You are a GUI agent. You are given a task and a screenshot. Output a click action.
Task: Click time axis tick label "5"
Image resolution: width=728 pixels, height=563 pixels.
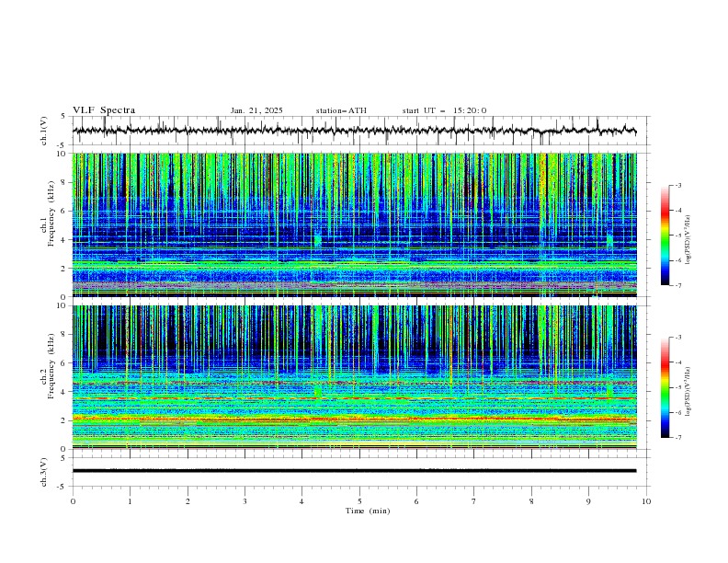pyautogui.click(x=359, y=501)
